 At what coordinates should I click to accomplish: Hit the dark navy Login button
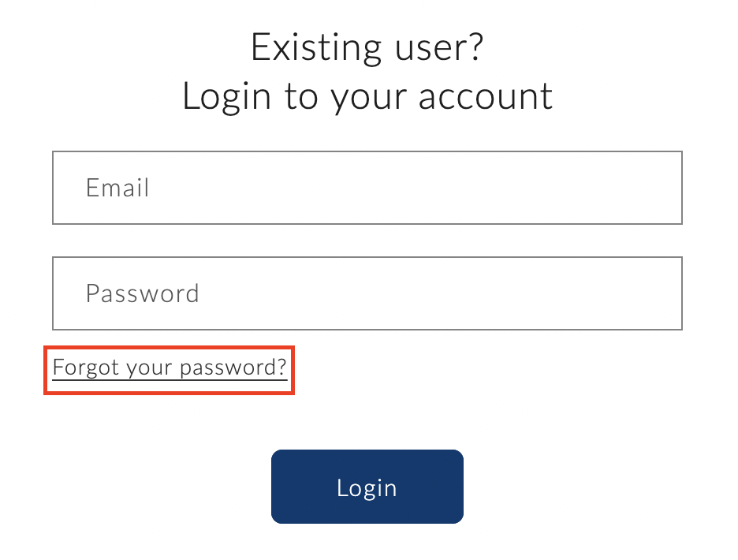(x=367, y=487)
